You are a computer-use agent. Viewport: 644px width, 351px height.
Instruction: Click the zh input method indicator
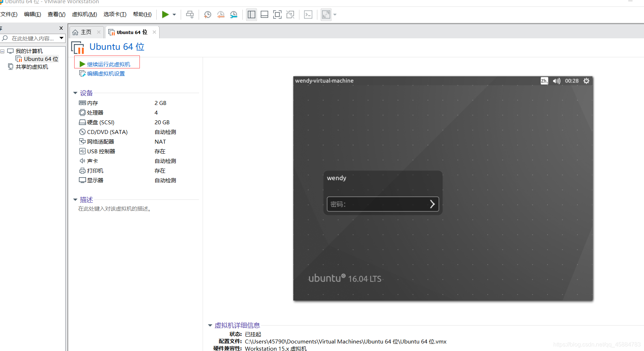[x=544, y=81]
